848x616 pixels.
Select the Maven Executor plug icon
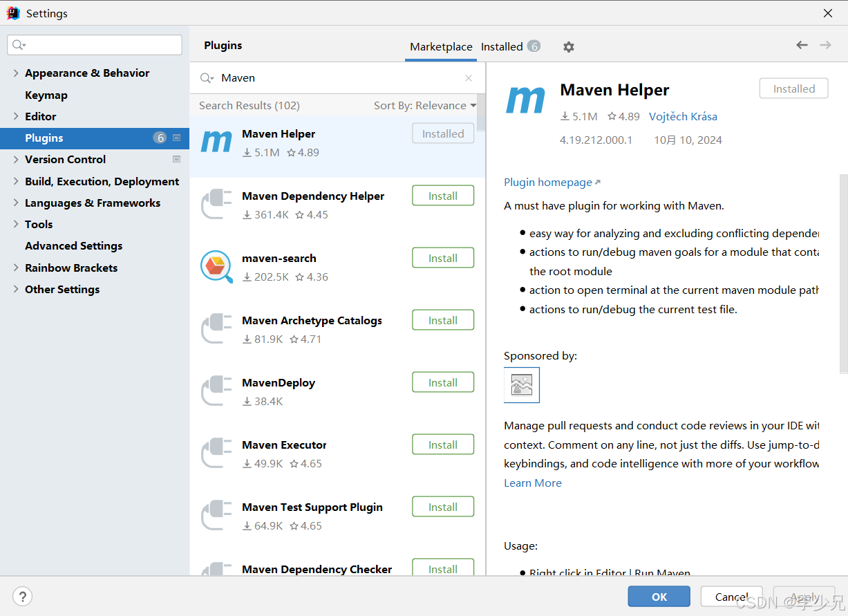click(216, 454)
